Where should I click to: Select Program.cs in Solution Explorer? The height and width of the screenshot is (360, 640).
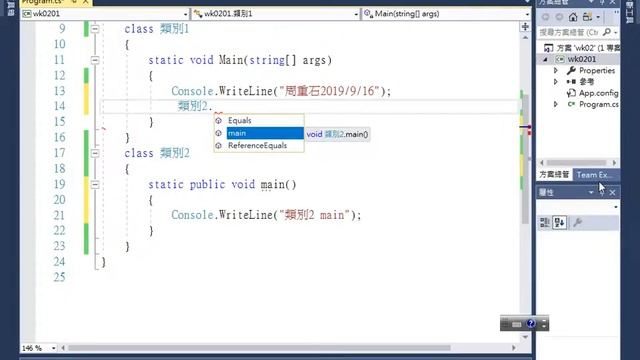[x=598, y=104]
